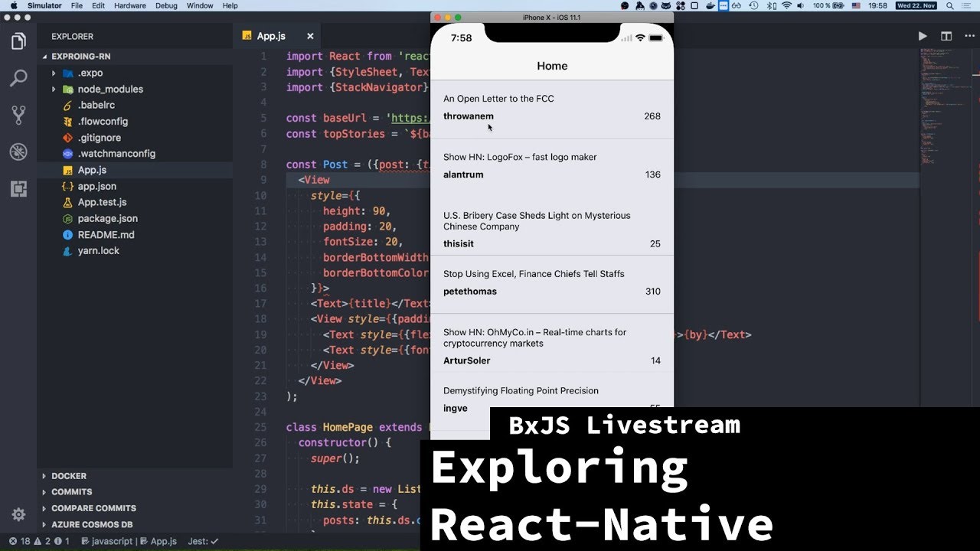The height and width of the screenshot is (551, 980).
Task: Click line 9 '<View' in the editor
Action: (314, 180)
